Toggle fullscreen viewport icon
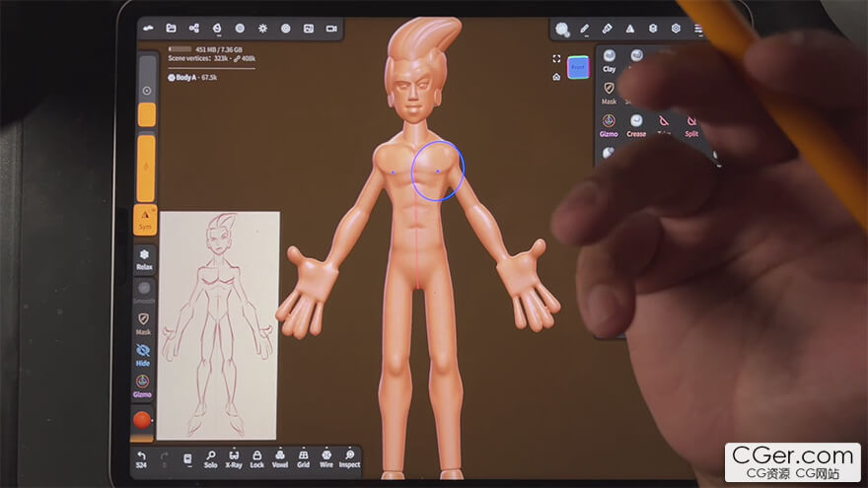 (556, 58)
